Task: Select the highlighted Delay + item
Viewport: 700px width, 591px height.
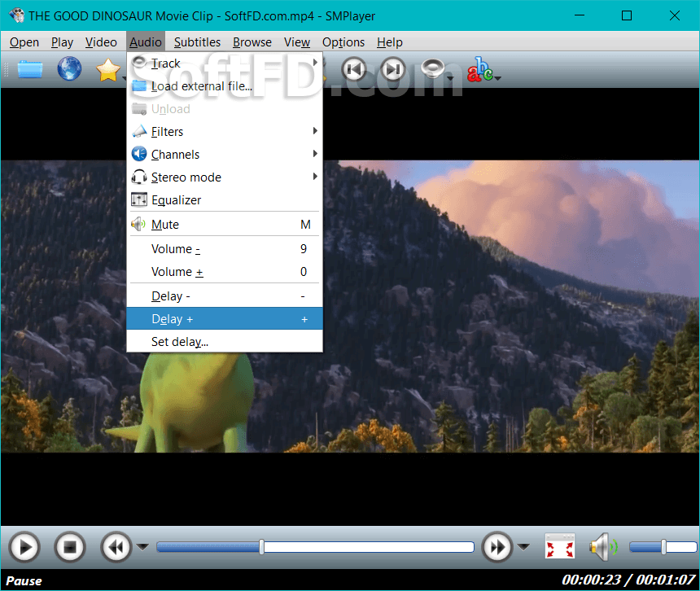Action: tap(225, 319)
